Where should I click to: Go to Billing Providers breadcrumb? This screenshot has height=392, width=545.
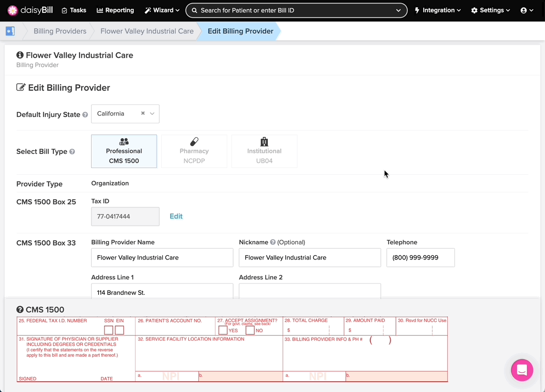tap(60, 31)
